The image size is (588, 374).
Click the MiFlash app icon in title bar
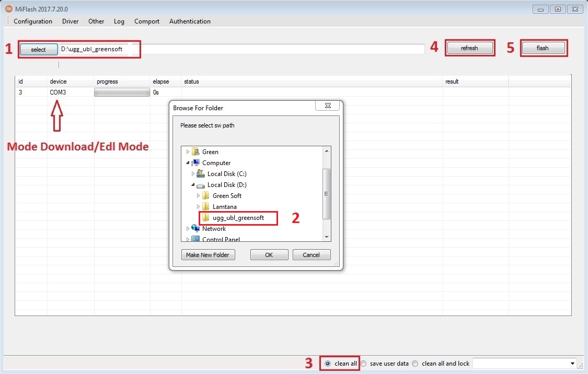pos(9,9)
